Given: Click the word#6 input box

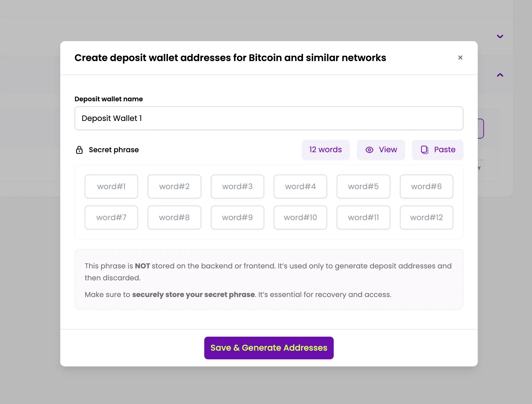Looking at the screenshot, I should point(426,187).
